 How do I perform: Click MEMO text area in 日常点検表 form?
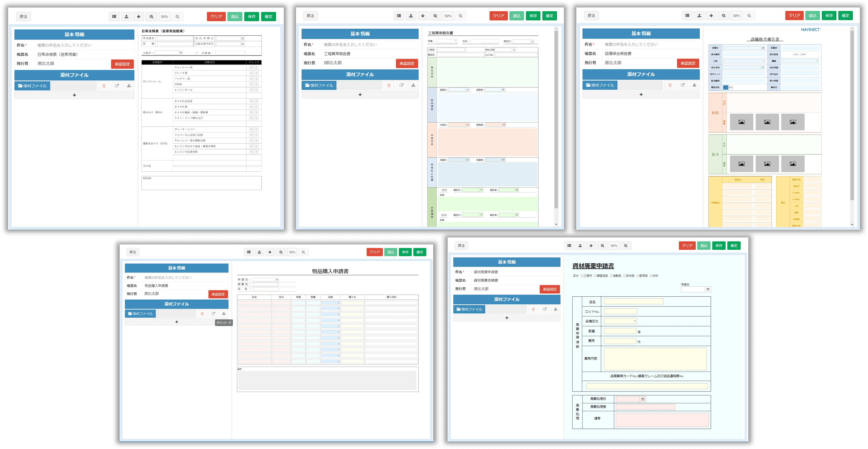click(202, 183)
